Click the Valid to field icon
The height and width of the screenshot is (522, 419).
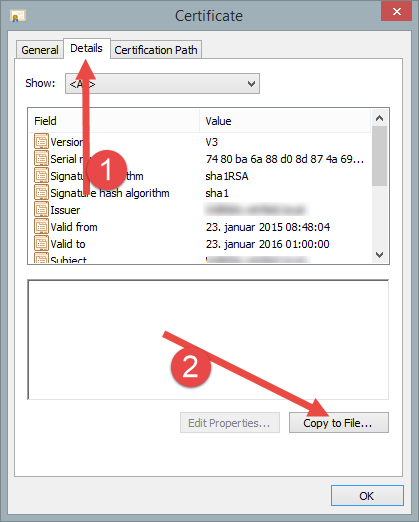point(41,243)
